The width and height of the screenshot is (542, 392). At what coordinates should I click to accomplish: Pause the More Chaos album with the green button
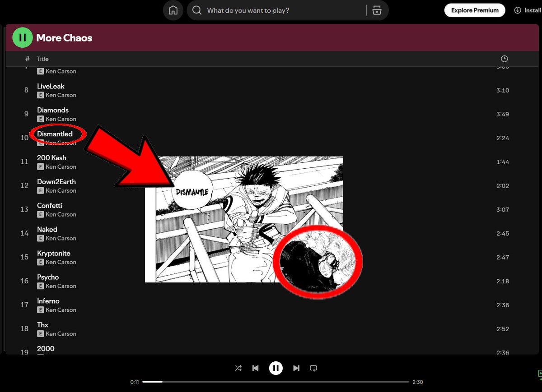(x=23, y=38)
